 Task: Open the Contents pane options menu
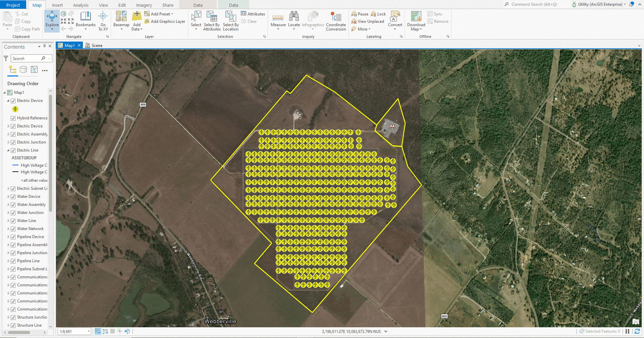39,46
